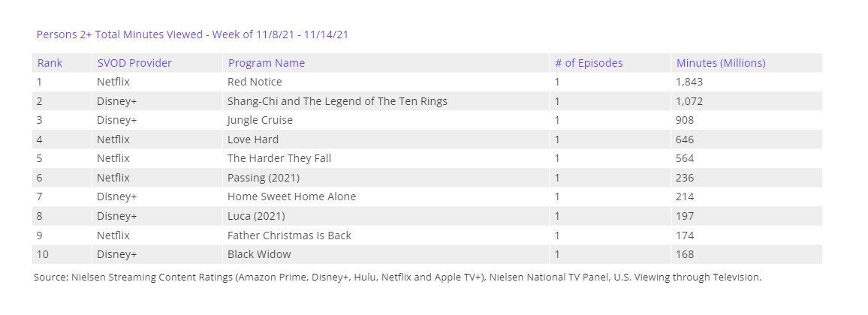Click the Passing (2021) program name
The image size is (868, 315).
click(x=263, y=178)
